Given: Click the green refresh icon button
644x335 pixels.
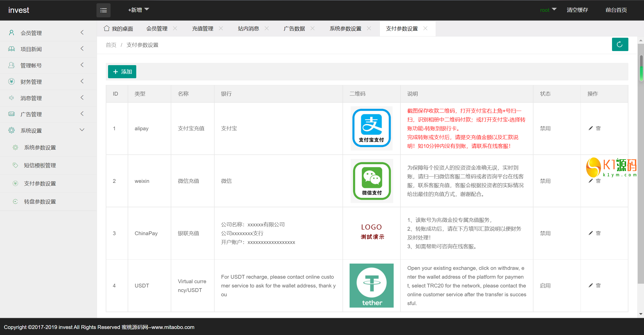Looking at the screenshot, I should click(620, 45).
